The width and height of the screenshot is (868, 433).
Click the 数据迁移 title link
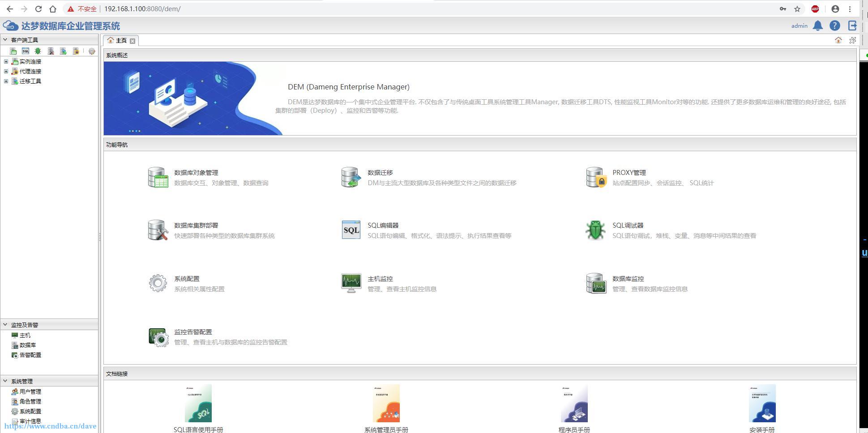tap(380, 173)
